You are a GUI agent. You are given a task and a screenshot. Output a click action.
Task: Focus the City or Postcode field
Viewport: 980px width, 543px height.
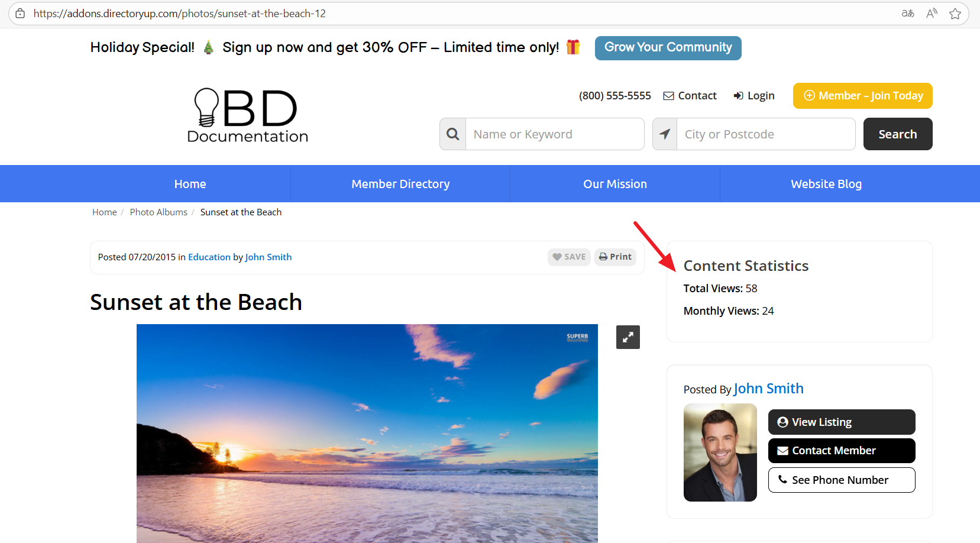[766, 134]
